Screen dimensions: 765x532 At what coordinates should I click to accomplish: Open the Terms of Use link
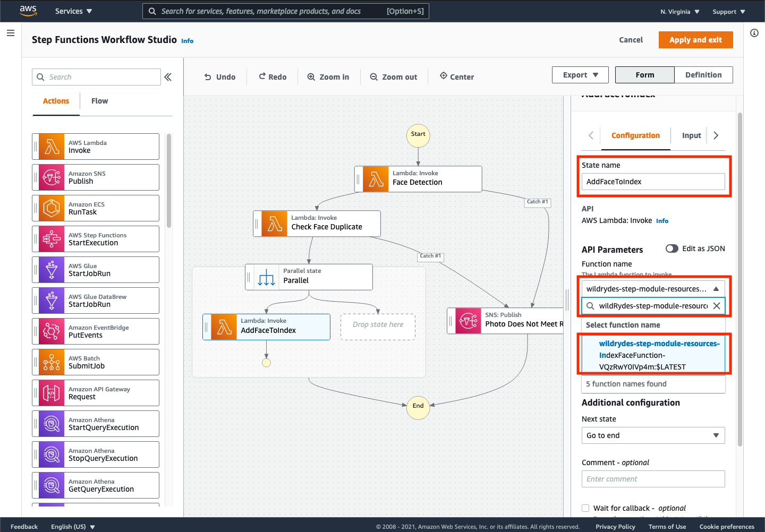click(x=667, y=527)
